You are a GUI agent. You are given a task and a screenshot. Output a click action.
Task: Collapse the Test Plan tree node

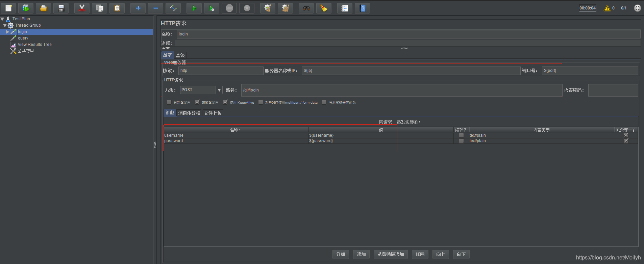[2, 19]
